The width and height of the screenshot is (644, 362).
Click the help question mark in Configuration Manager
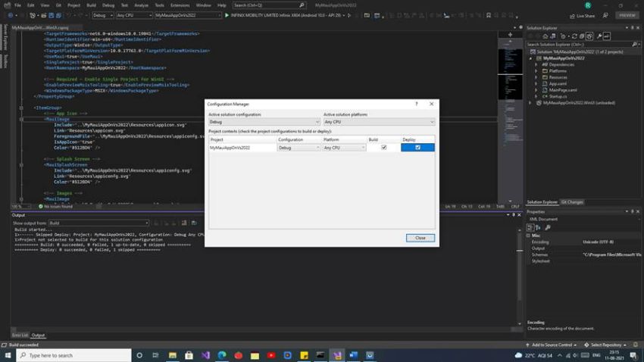click(417, 104)
